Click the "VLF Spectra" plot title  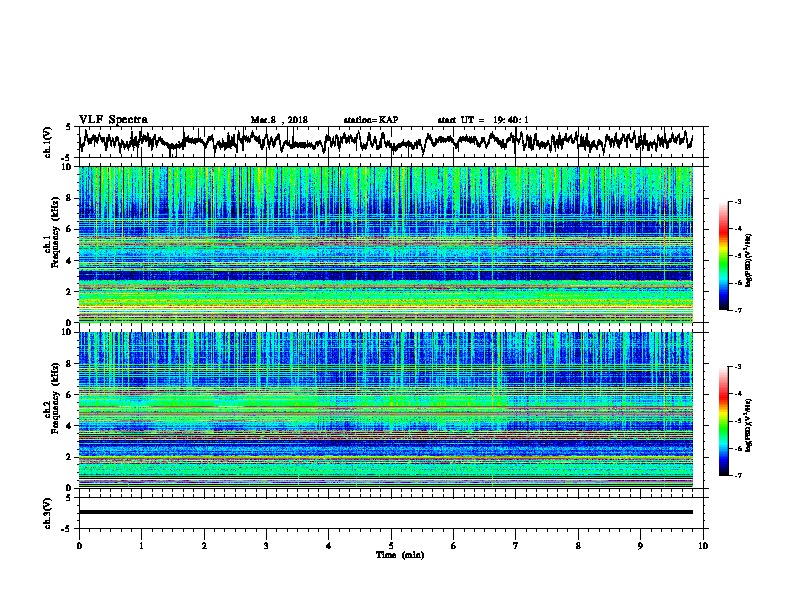[113, 119]
